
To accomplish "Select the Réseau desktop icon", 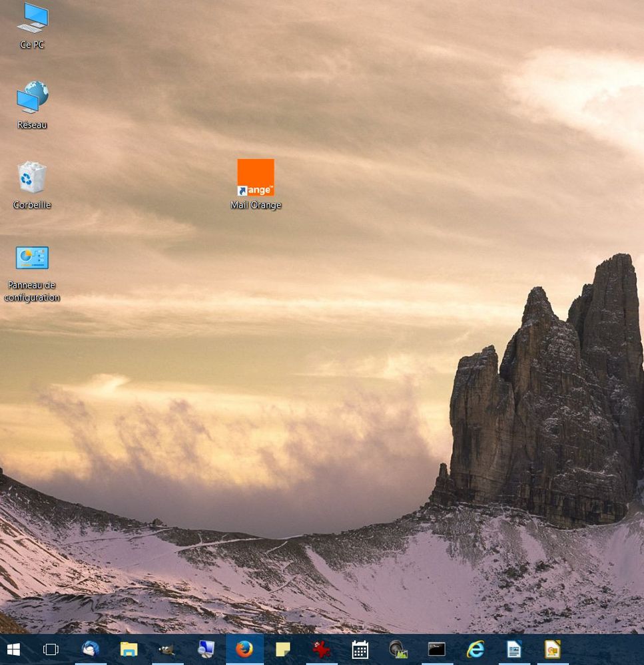I will 32,99.
